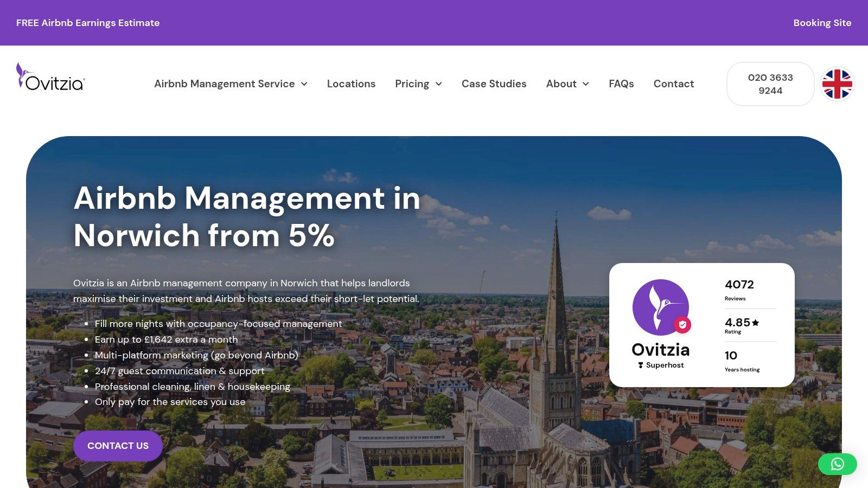Screen dimensions: 868x488
Task: Click the Ovitzia superhost profile avatar
Action: tap(661, 307)
